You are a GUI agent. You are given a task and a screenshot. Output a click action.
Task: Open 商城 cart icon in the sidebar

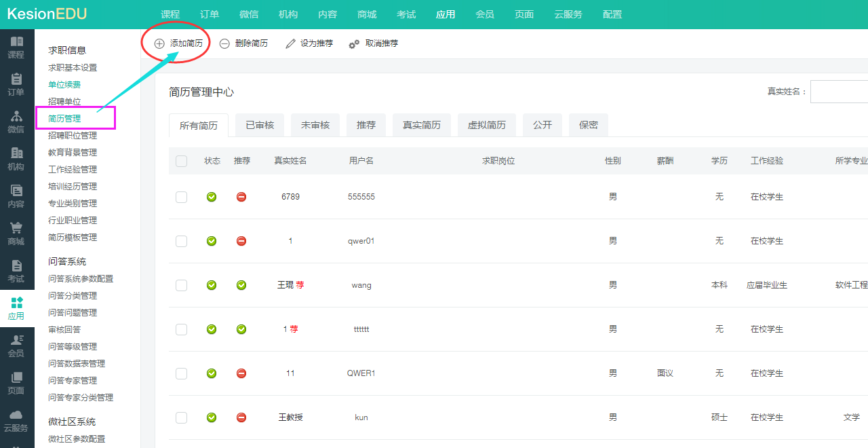point(16,234)
